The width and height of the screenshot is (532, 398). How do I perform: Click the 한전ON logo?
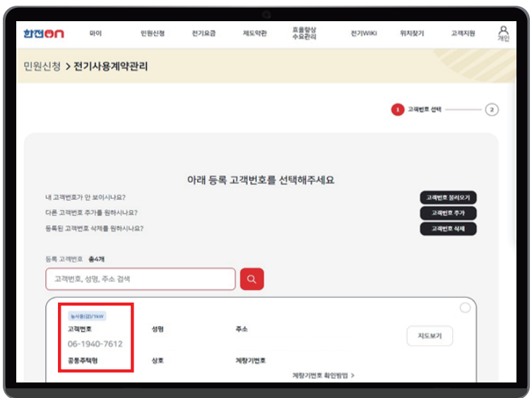[44, 33]
